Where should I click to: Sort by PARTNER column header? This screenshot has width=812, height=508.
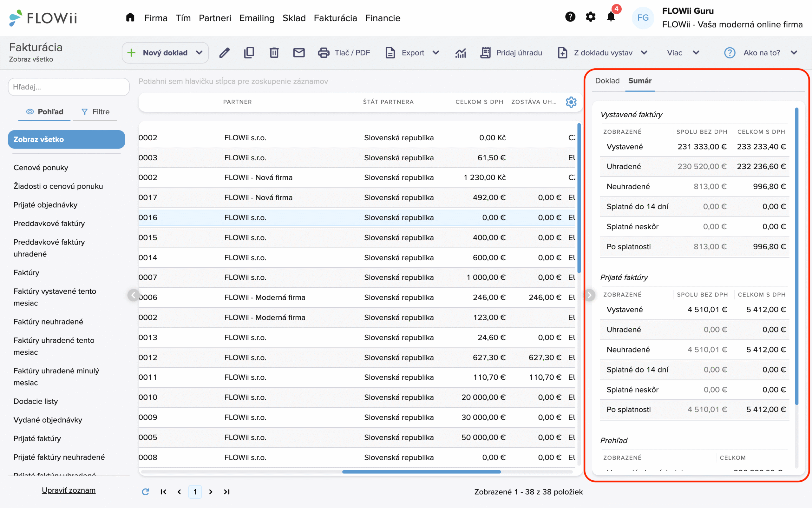click(x=237, y=102)
